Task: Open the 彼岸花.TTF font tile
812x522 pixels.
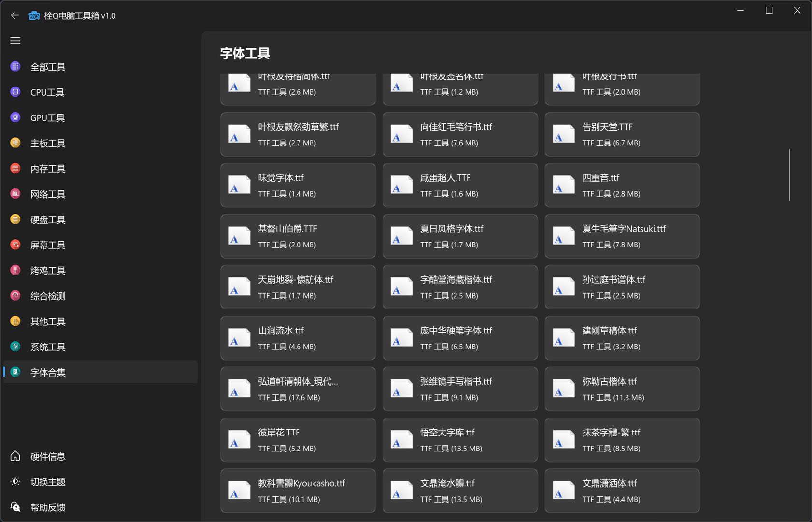Action: point(298,440)
